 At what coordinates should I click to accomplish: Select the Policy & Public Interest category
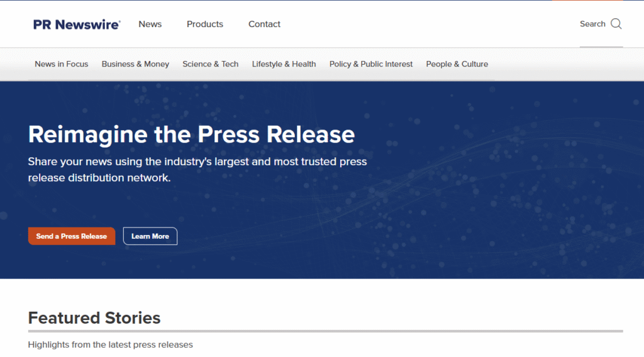(x=371, y=64)
